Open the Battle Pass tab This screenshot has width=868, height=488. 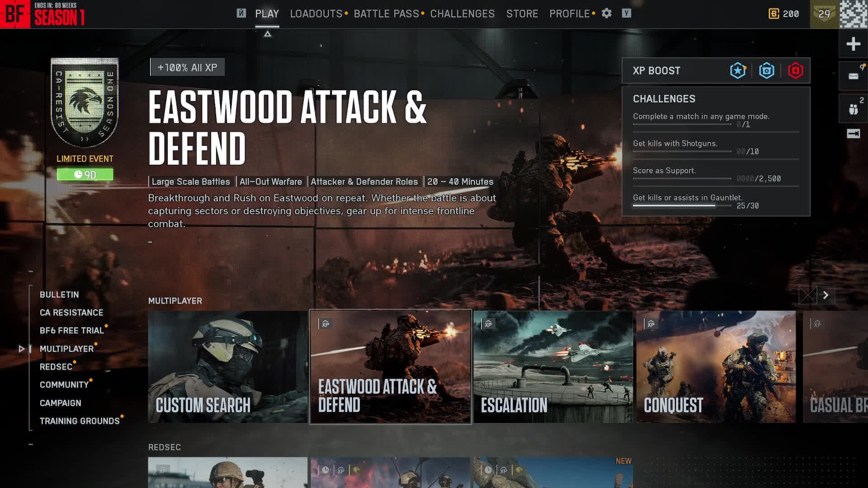[x=386, y=14]
